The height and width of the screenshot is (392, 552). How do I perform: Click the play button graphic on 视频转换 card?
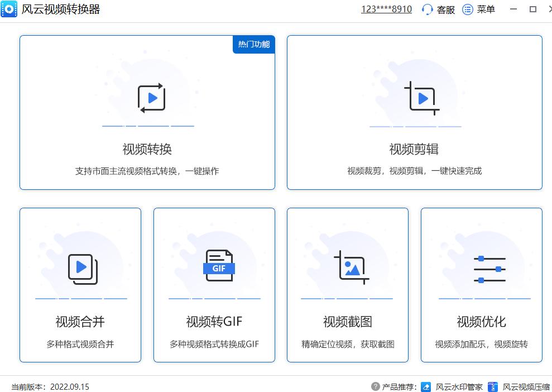151,97
